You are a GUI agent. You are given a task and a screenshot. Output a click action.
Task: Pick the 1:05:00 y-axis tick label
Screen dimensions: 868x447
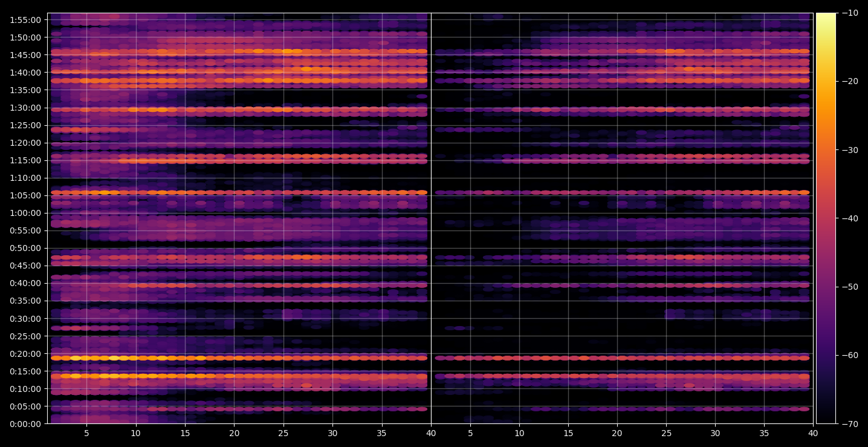click(25, 195)
